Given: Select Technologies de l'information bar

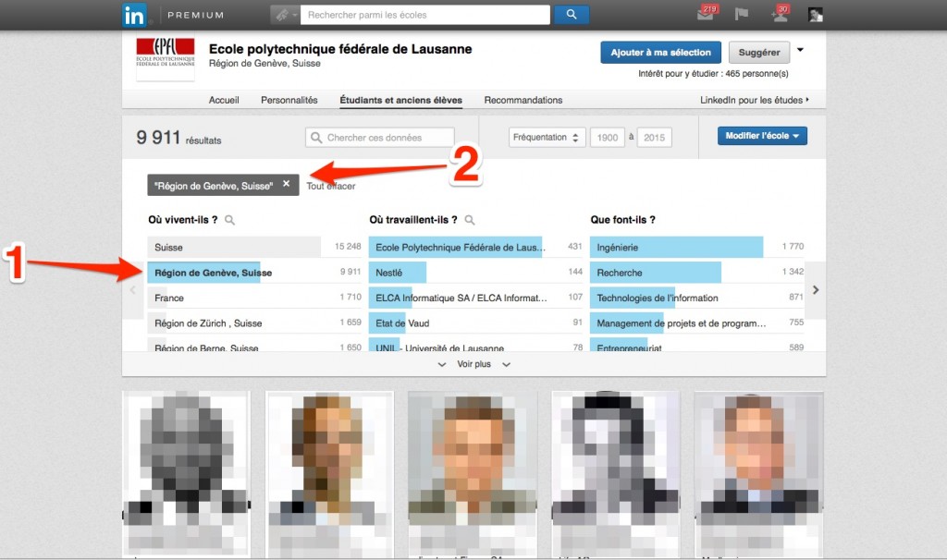Looking at the screenshot, I should (697, 298).
